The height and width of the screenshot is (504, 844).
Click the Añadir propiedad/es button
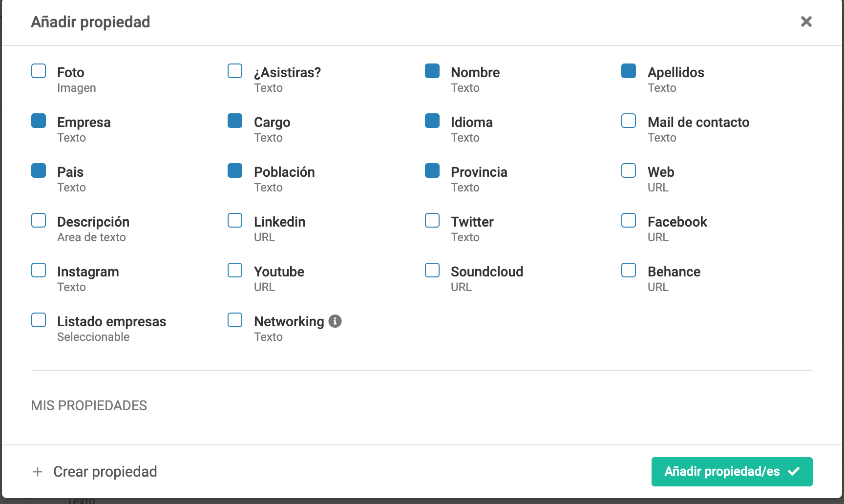[732, 472]
